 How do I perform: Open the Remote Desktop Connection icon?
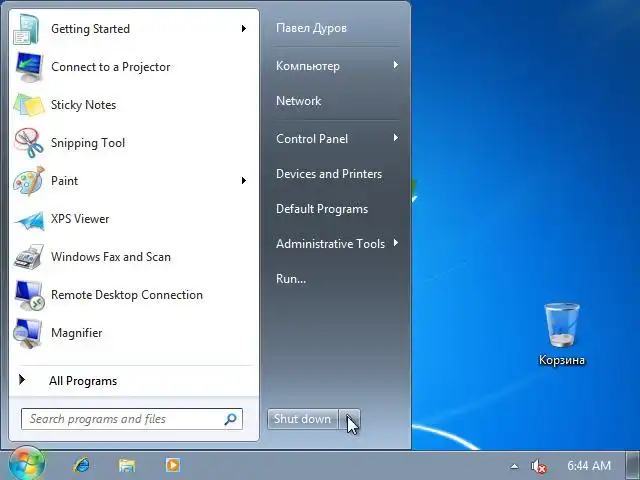pyautogui.click(x=29, y=295)
